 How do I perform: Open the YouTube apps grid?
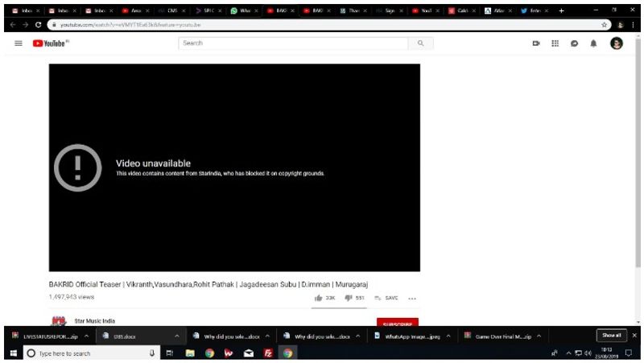555,43
